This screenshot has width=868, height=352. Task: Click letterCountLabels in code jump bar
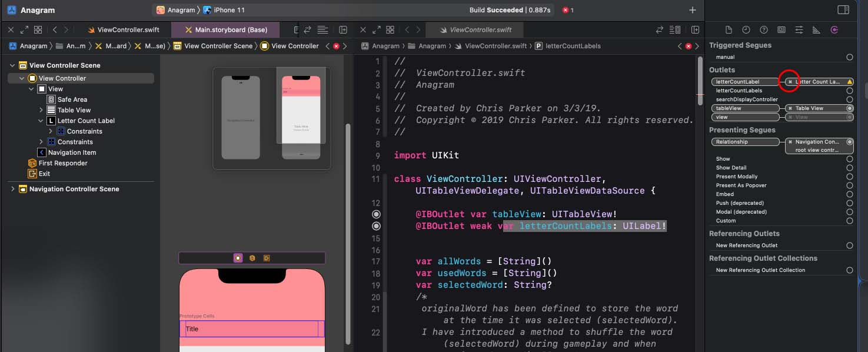(568, 46)
